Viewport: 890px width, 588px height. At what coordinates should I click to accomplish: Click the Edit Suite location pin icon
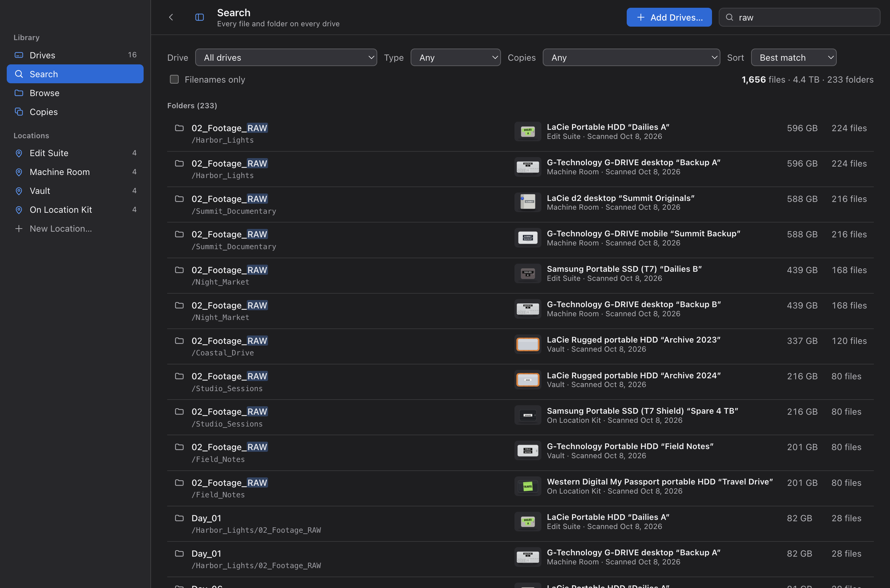click(x=19, y=153)
